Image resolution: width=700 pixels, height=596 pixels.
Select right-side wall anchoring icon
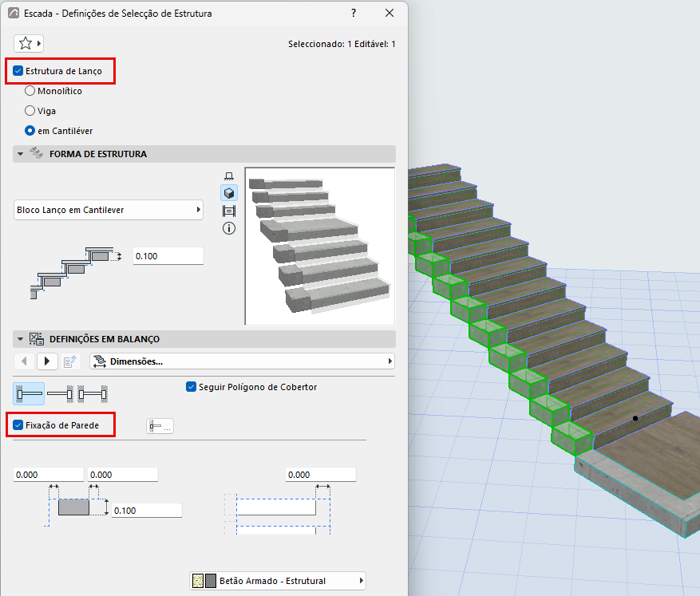coord(61,394)
